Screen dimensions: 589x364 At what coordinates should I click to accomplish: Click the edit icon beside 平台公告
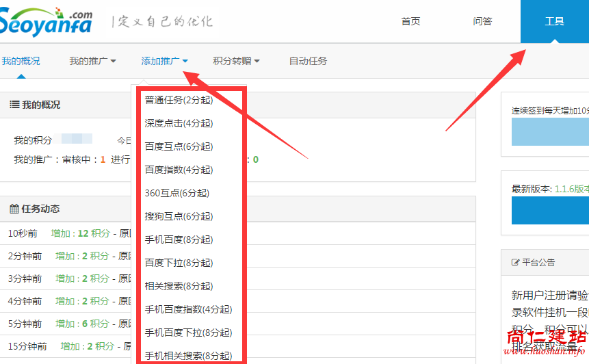tap(515, 262)
